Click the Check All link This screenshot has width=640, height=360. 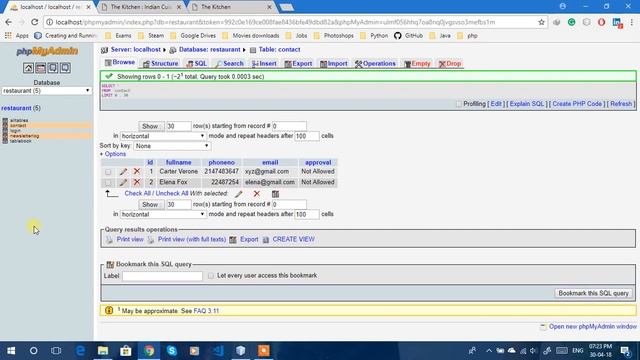(138, 193)
